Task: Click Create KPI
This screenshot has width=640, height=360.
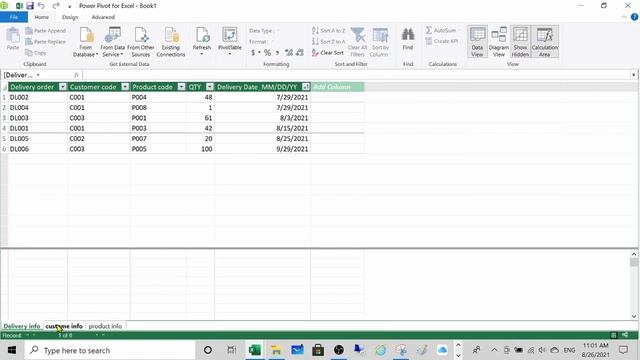Action: [x=442, y=41]
